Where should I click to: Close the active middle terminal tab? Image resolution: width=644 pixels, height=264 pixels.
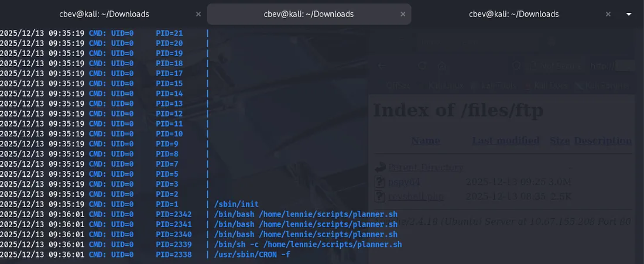[x=403, y=14]
